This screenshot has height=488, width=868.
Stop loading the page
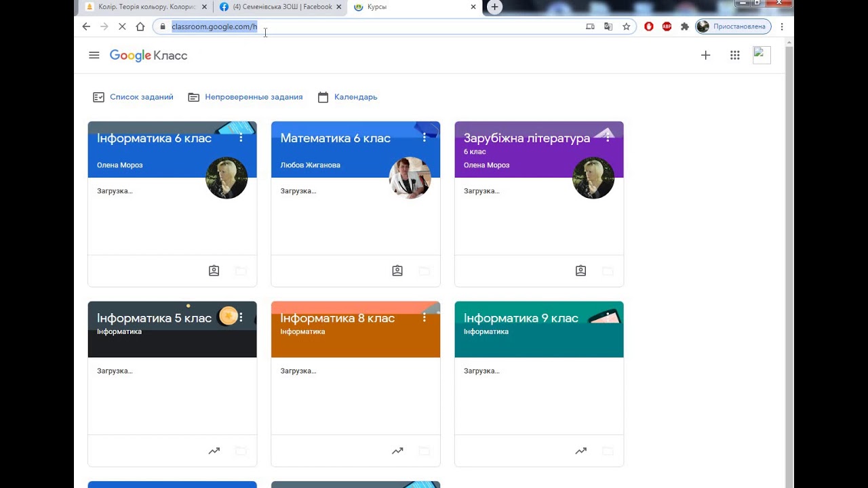pyautogui.click(x=122, y=26)
